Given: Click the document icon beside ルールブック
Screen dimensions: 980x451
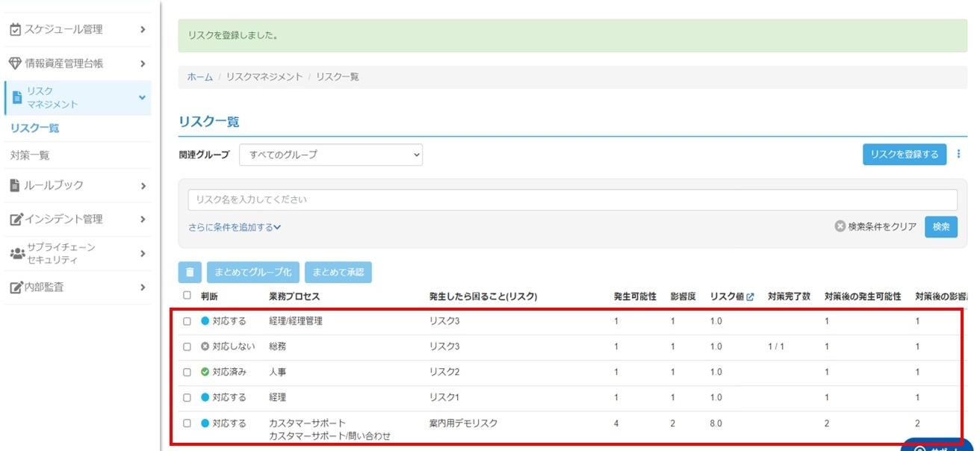Looking at the screenshot, I should [x=15, y=185].
